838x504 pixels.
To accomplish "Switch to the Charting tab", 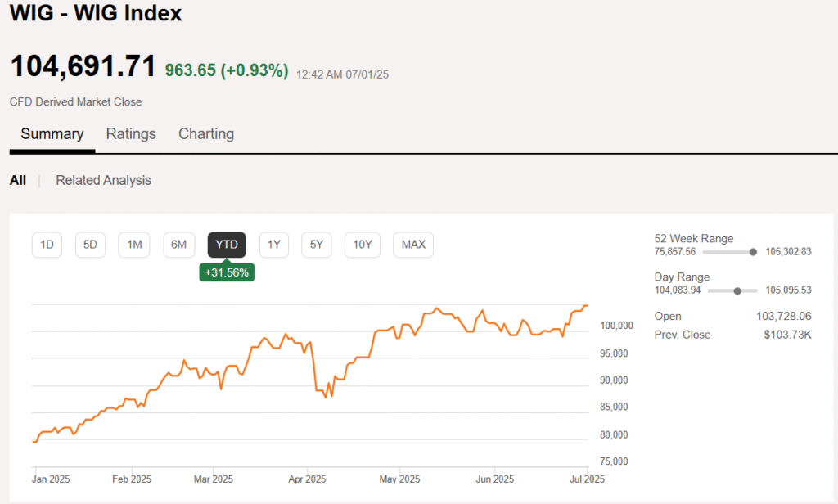I will [206, 134].
